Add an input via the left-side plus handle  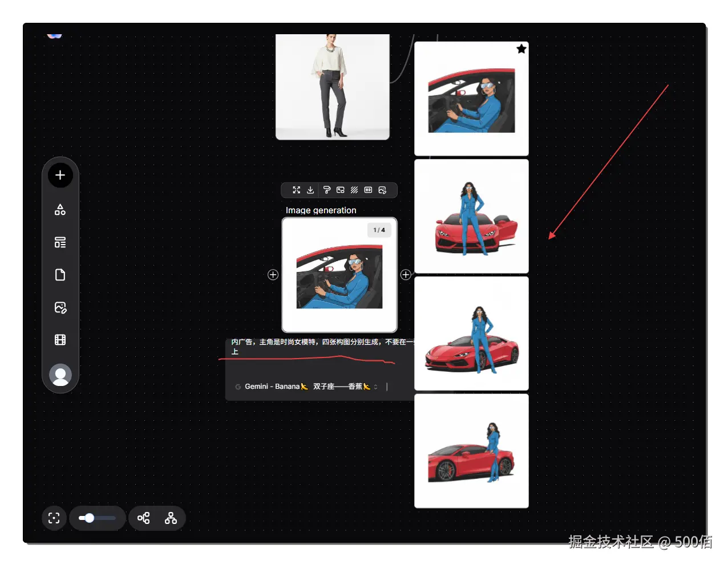(273, 274)
